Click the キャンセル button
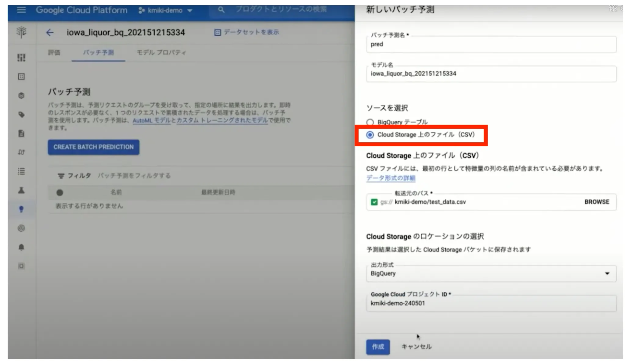Screen dimensions: 628x364 coord(416,347)
